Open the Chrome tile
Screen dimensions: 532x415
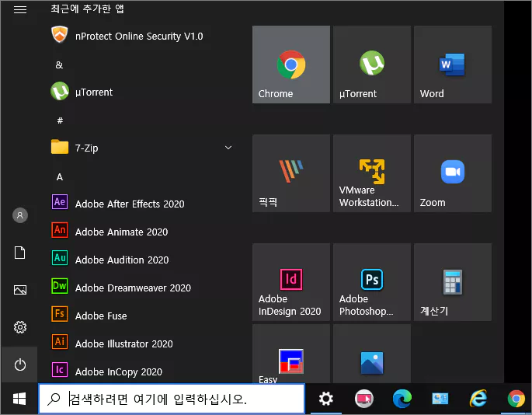(x=291, y=65)
